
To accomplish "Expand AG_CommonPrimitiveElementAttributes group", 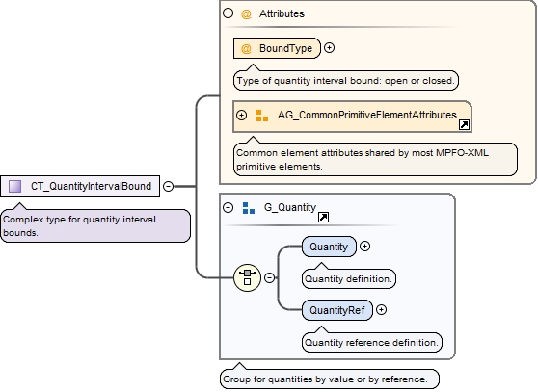I will tap(242, 115).
